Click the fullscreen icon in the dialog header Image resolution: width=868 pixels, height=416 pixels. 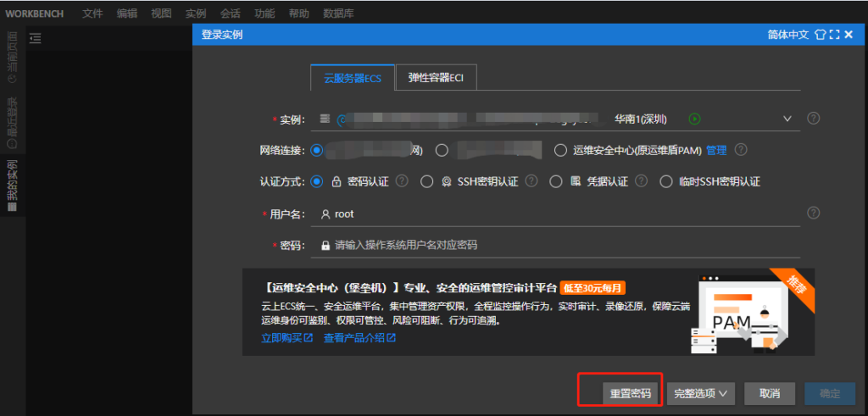click(x=834, y=35)
